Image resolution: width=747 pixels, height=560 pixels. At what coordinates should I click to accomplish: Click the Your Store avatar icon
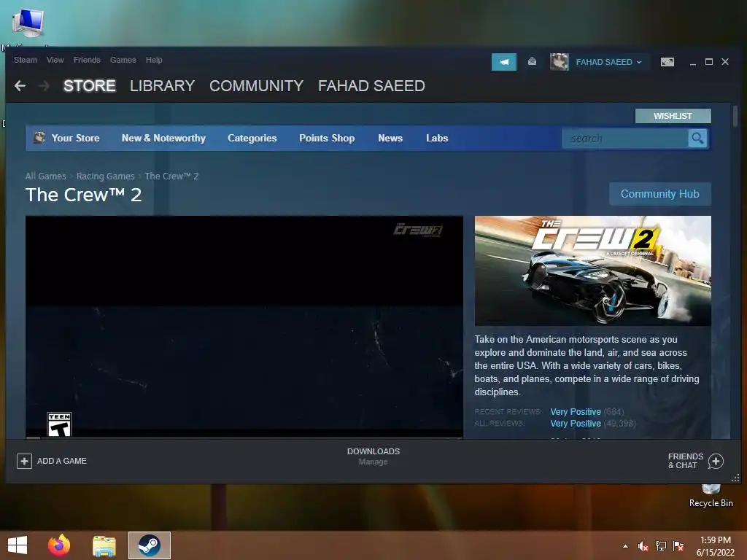pyautogui.click(x=39, y=138)
